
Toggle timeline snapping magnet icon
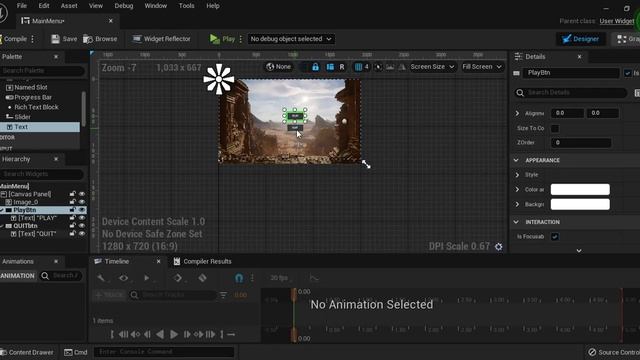coord(239,278)
